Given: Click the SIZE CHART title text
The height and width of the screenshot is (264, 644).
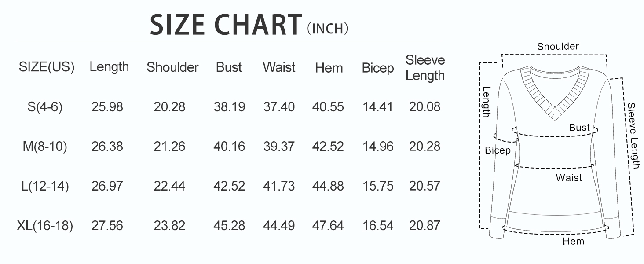Looking at the screenshot, I should [226, 25].
